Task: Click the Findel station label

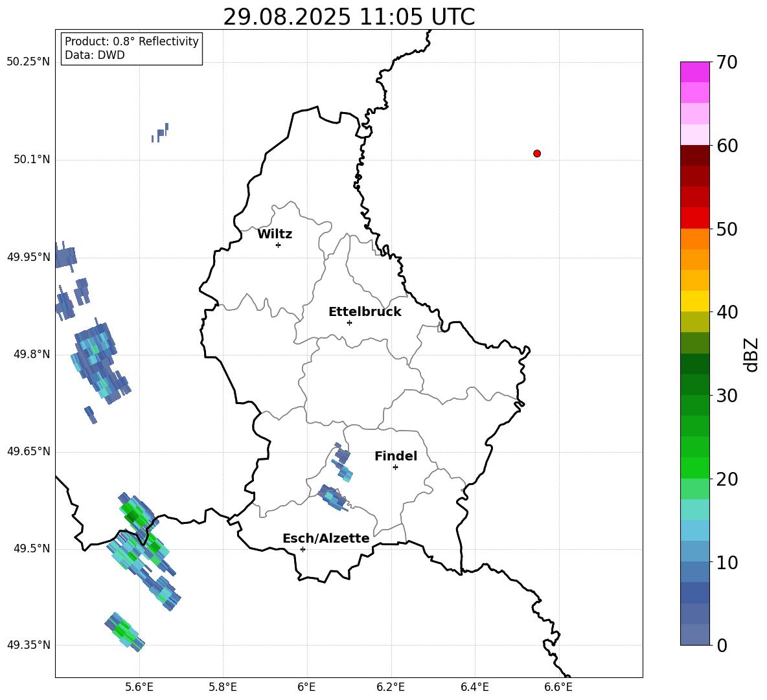Action: [x=396, y=456]
